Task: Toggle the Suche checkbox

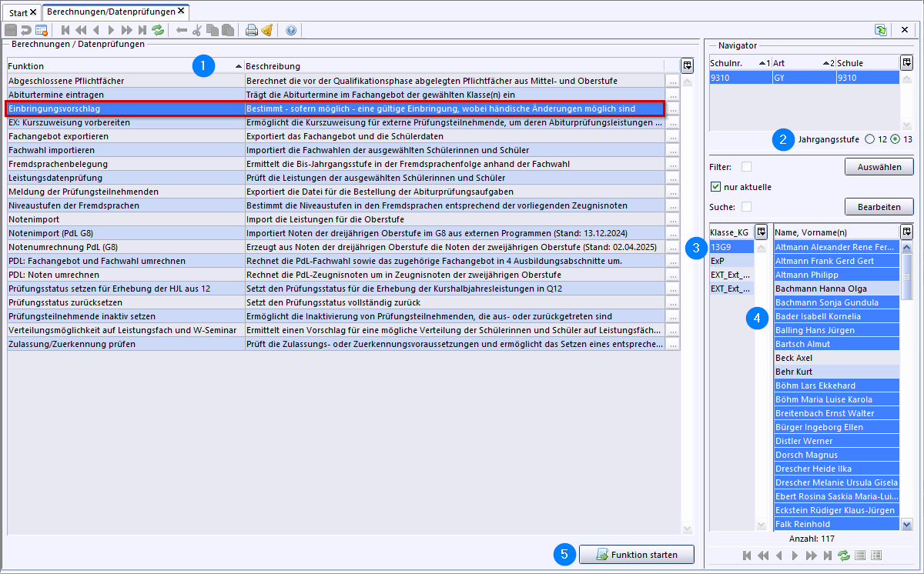Action: tap(746, 206)
